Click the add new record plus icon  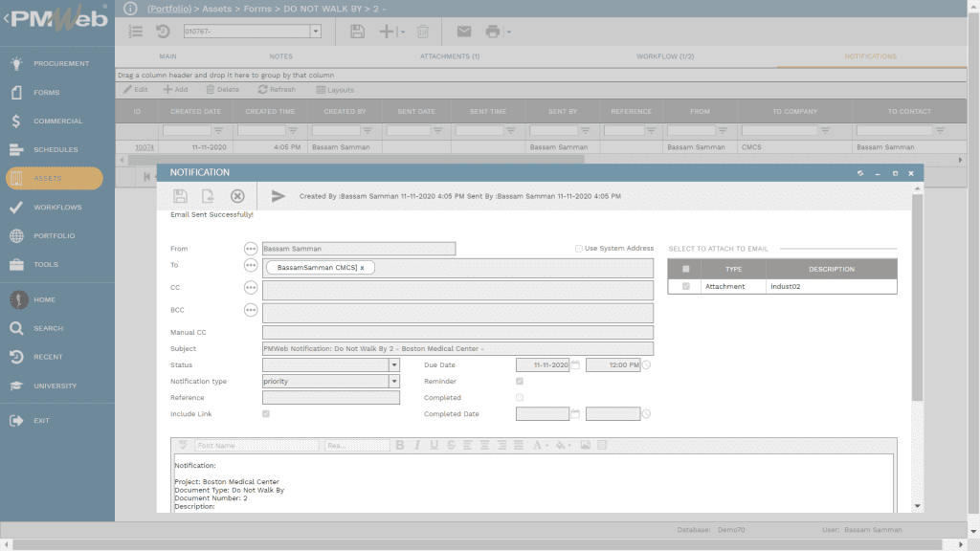(x=387, y=32)
